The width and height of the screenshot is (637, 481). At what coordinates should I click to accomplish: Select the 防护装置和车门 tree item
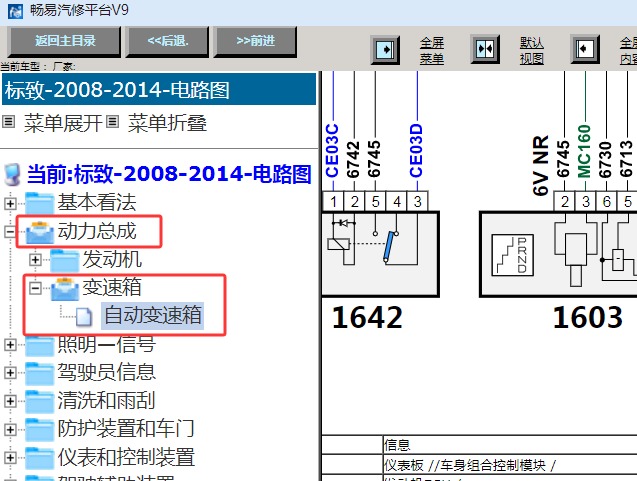(126, 429)
